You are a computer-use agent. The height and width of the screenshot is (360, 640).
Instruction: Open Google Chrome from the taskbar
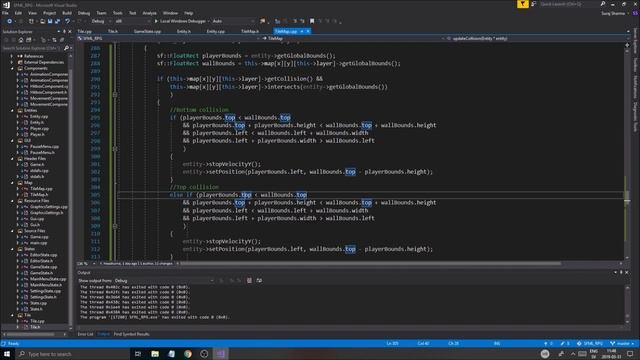click(x=188, y=354)
